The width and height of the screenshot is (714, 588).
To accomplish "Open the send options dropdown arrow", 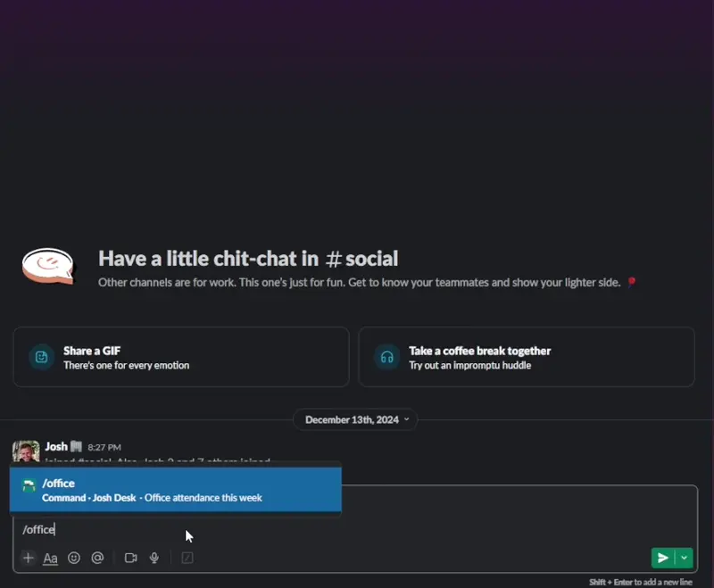I will pyautogui.click(x=685, y=558).
